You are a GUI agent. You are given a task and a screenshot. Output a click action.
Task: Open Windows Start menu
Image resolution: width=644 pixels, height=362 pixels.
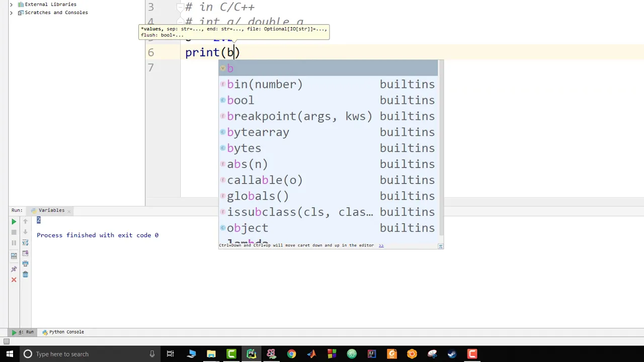9,354
